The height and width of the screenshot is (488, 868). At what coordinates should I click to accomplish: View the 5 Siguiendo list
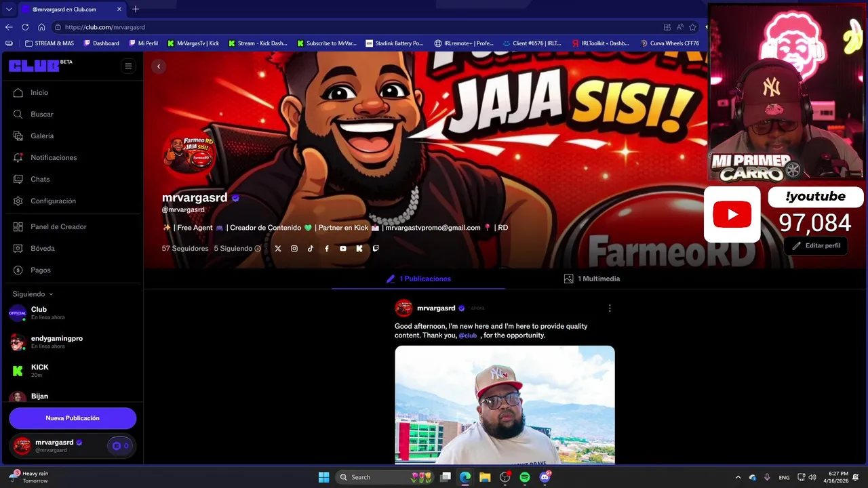click(x=233, y=249)
